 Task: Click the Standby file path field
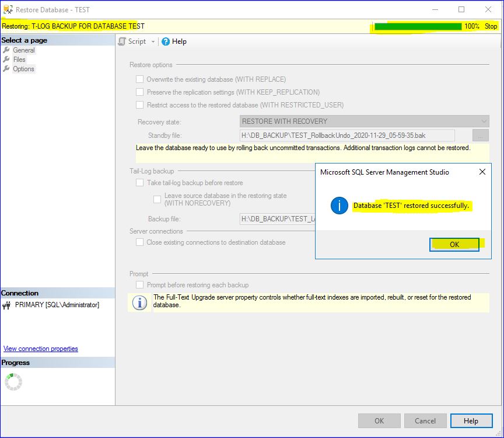[347, 135]
